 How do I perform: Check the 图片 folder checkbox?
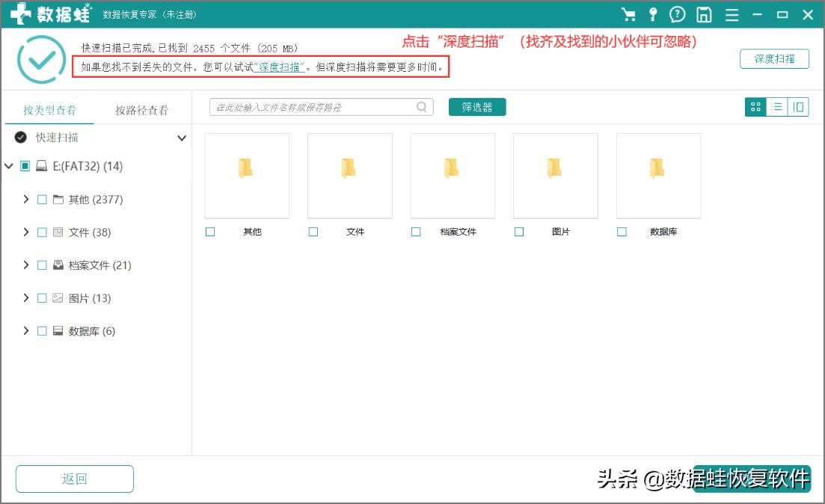(x=519, y=232)
